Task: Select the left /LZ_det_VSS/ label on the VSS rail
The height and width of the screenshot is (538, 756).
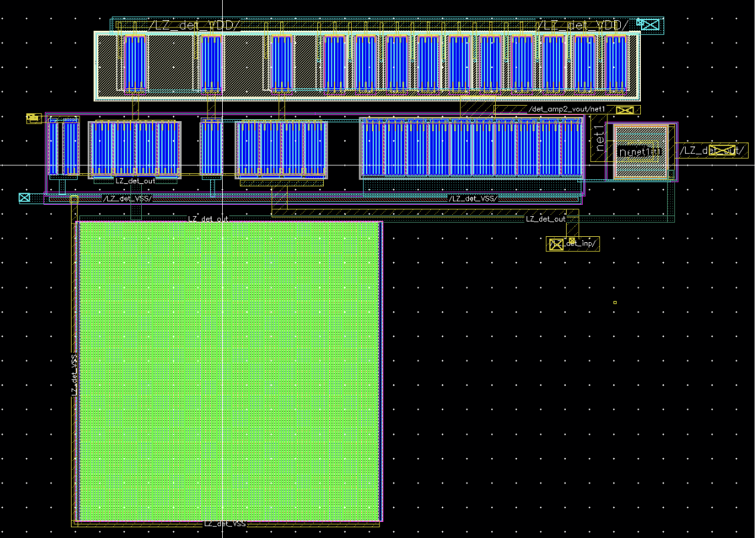Action: point(128,199)
